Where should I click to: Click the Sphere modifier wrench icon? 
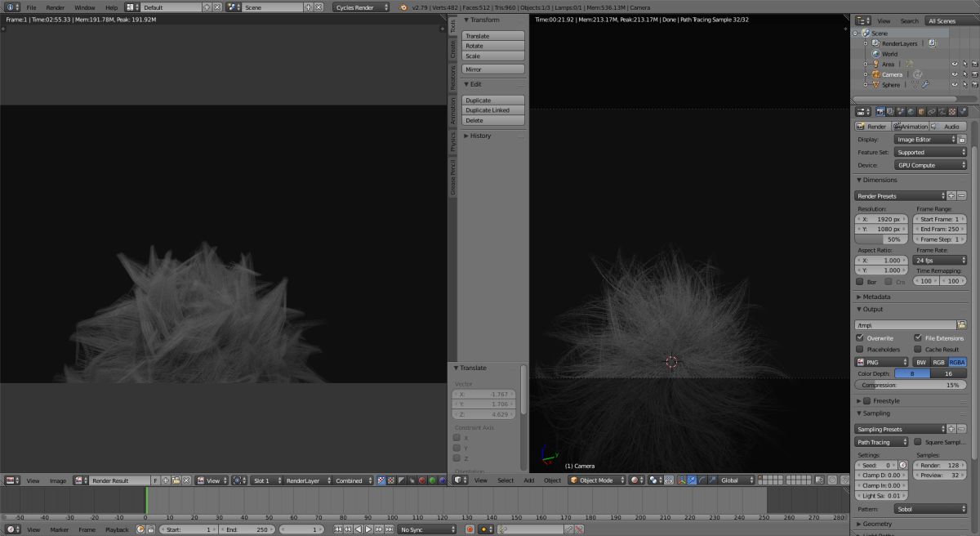925,85
